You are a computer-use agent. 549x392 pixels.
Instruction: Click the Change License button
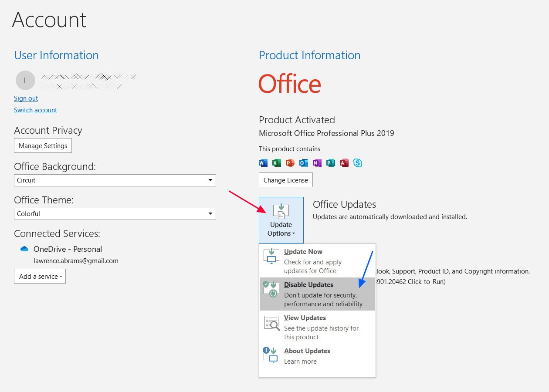tap(285, 180)
